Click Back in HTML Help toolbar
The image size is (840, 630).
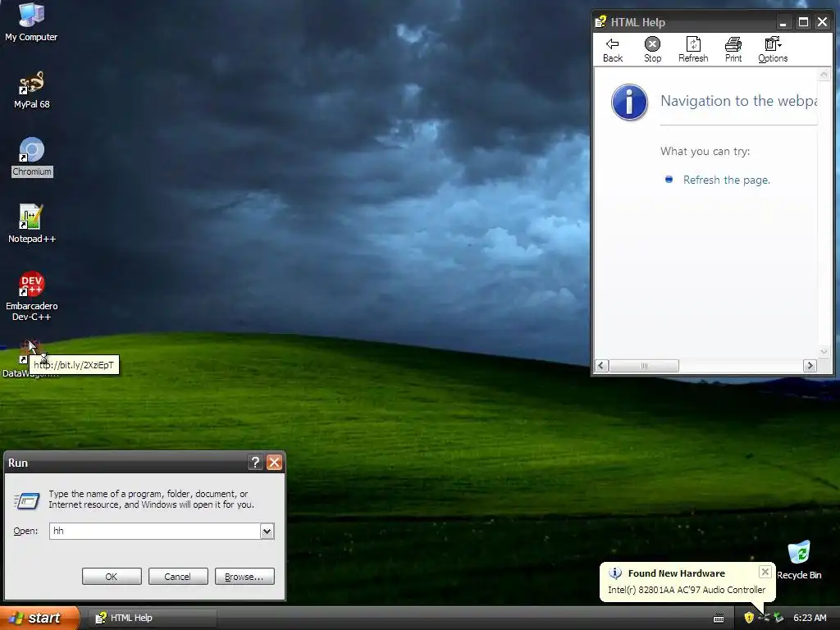click(612, 50)
